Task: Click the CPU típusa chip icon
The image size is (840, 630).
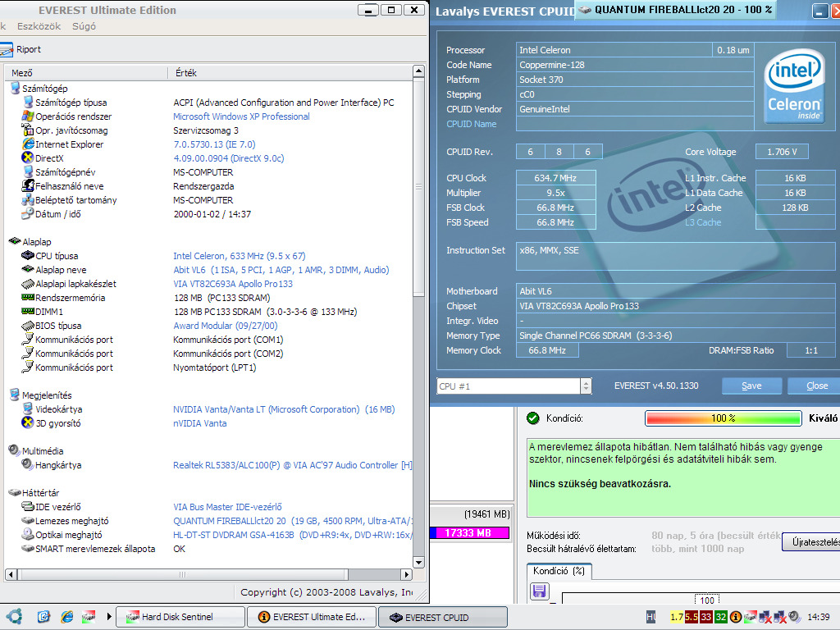Action: 28,255
